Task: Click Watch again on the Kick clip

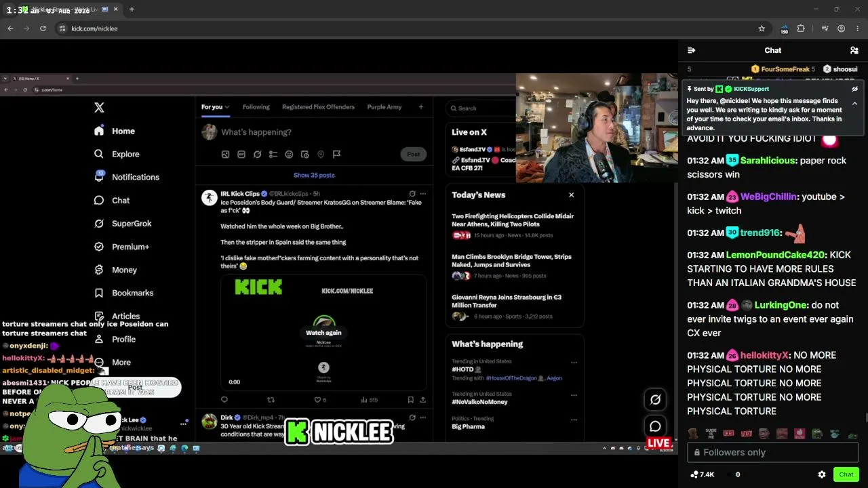Action: click(323, 332)
